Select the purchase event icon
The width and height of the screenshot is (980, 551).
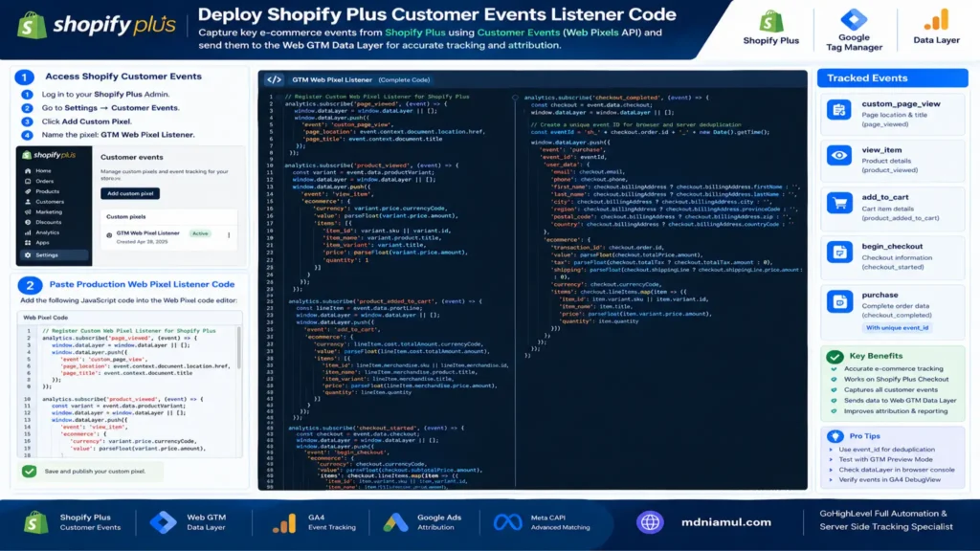tap(838, 301)
